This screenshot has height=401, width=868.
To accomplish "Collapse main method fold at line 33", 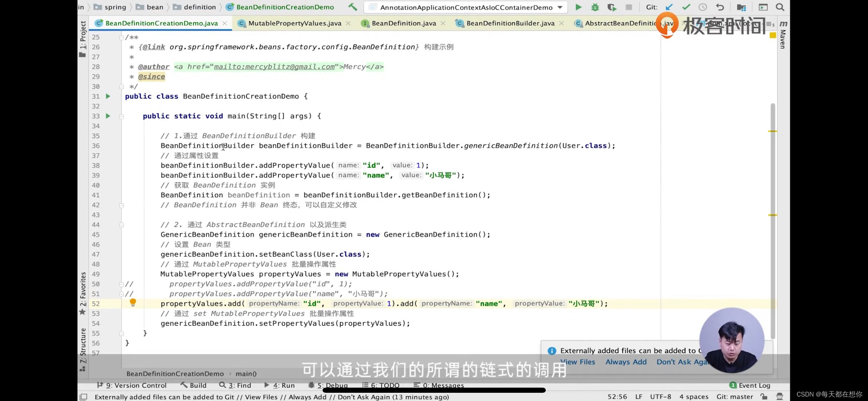I will [x=121, y=117].
